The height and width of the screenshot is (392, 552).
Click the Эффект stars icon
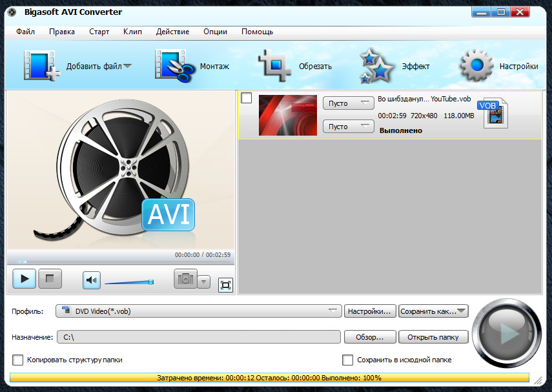tap(376, 66)
